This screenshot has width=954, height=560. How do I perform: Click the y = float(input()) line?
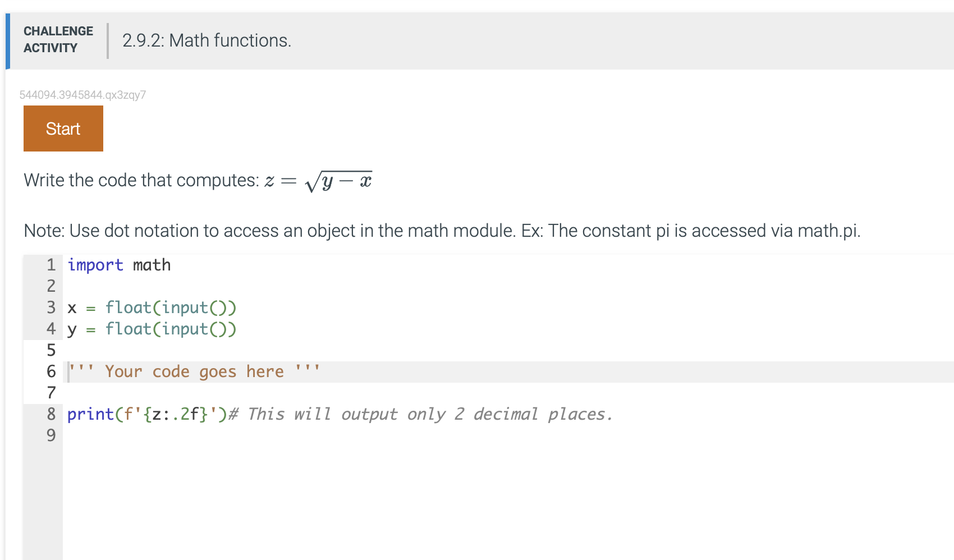[x=152, y=329]
